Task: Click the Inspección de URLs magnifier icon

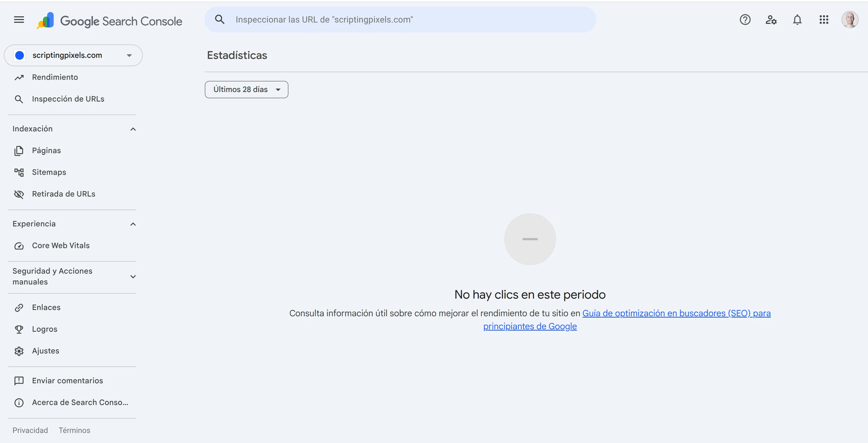Action: (19, 99)
